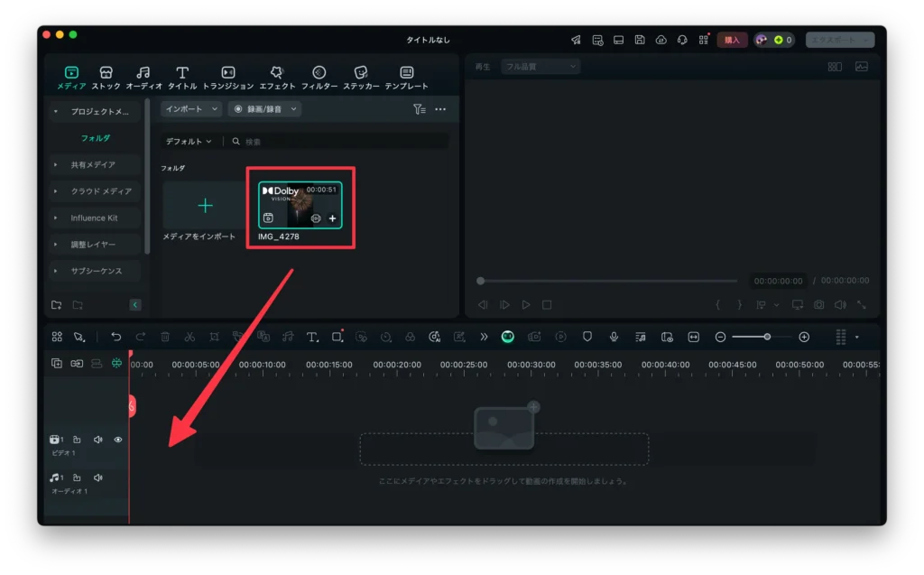Viewport: 924px width, 575px height.
Task: Select the scissors split tool
Action: pos(189,337)
